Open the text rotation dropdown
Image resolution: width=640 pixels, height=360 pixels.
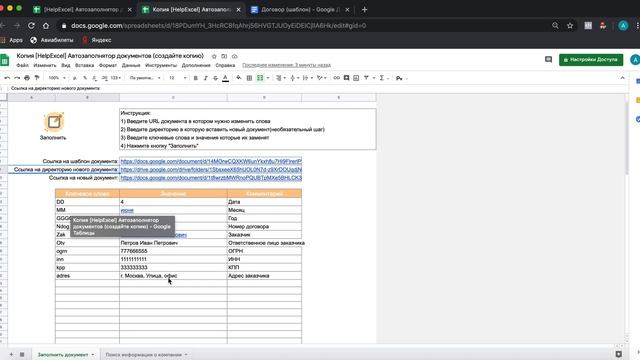(321, 78)
